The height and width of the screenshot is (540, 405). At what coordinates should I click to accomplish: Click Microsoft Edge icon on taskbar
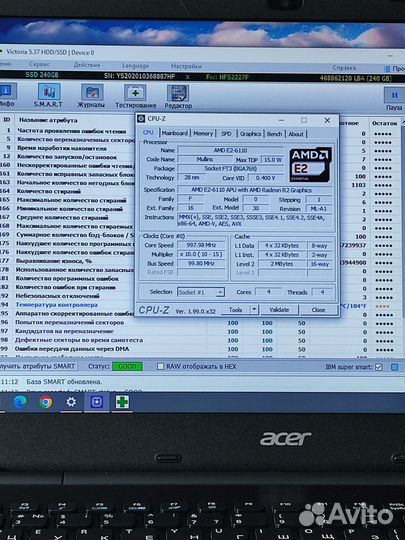click(20, 402)
